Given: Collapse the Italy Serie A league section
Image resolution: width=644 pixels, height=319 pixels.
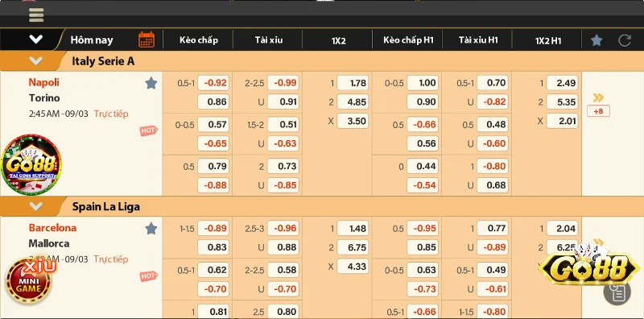Looking at the screenshot, I should (x=35, y=61).
